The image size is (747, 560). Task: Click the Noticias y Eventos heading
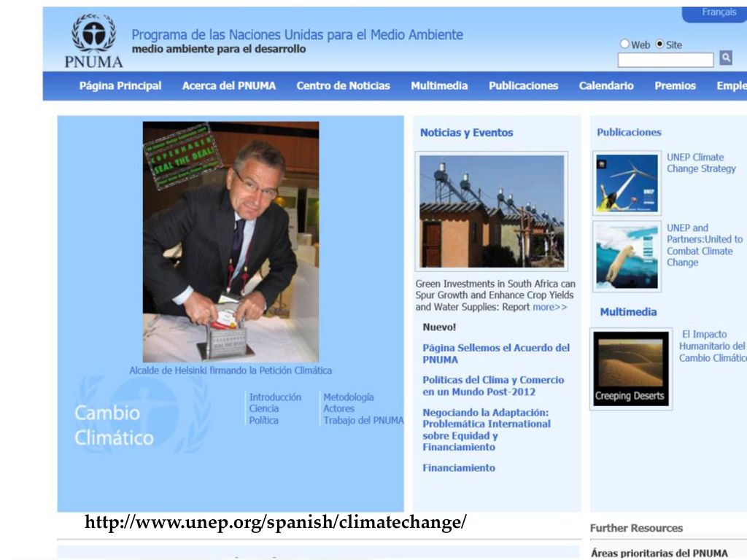coord(466,133)
